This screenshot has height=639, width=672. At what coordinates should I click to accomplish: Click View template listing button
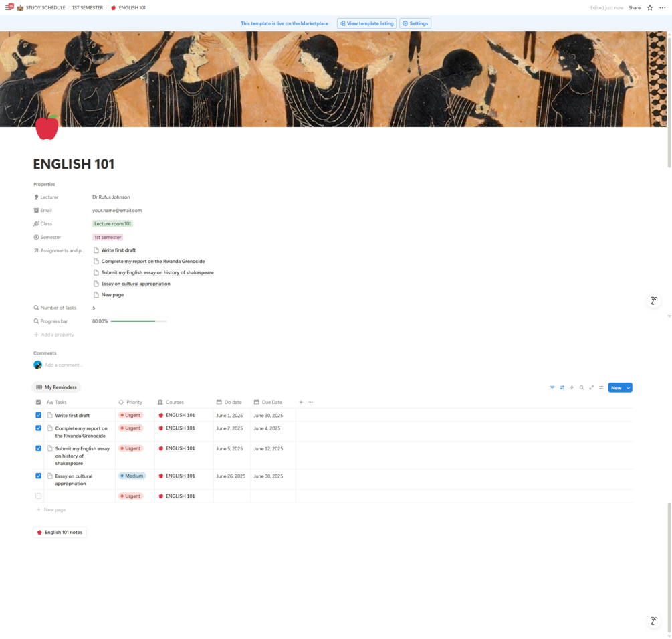(x=366, y=23)
